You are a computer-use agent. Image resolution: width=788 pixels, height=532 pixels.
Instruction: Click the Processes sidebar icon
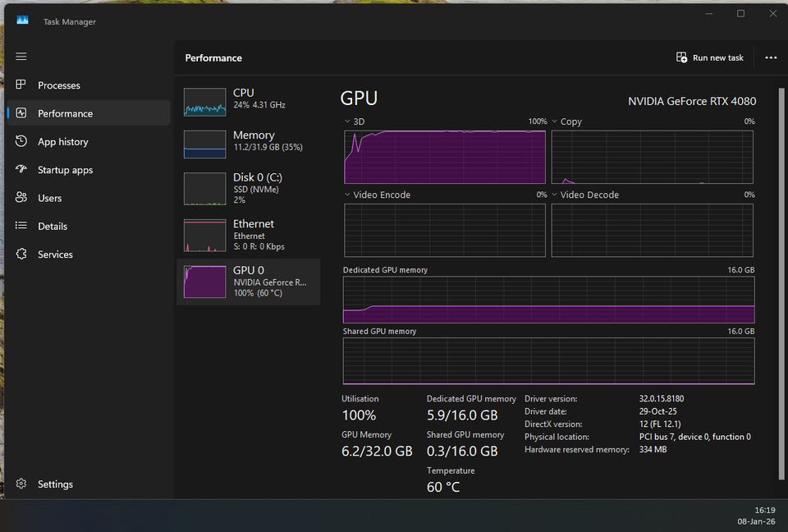click(21, 85)
